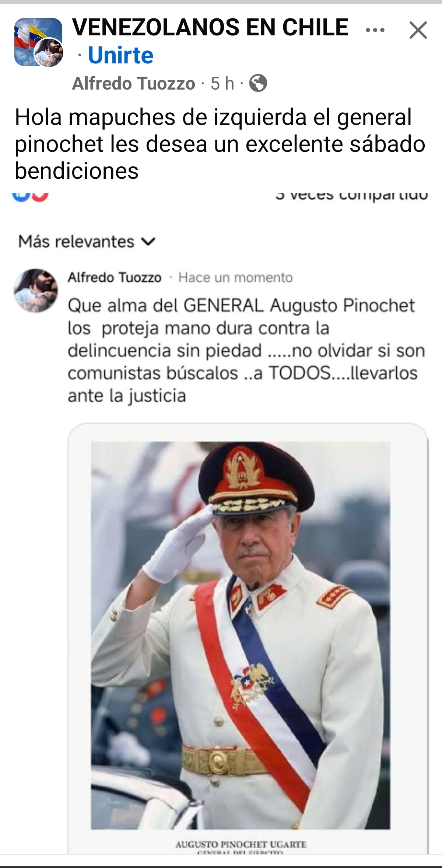
Task: Open post author Alfredo Tuozzo next to 5 h
Action: (133, 84)
